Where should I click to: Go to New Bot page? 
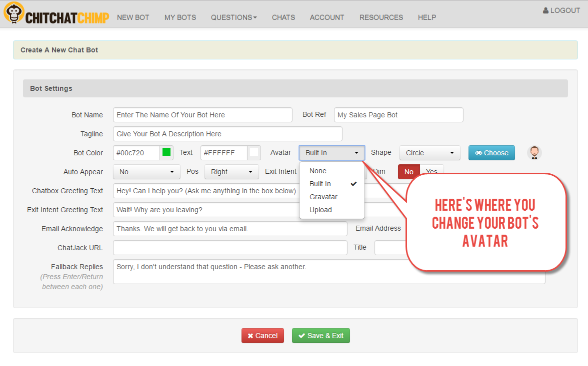coord(133,17)
